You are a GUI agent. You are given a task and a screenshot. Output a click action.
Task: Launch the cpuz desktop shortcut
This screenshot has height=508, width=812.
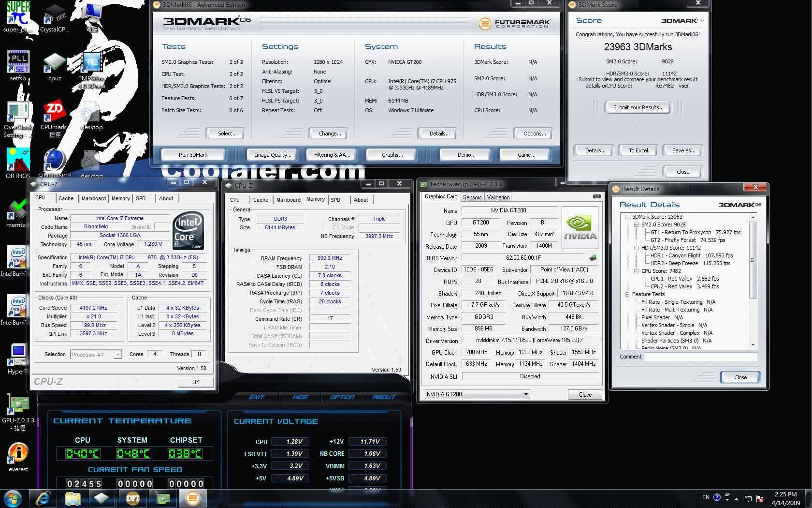55,66
